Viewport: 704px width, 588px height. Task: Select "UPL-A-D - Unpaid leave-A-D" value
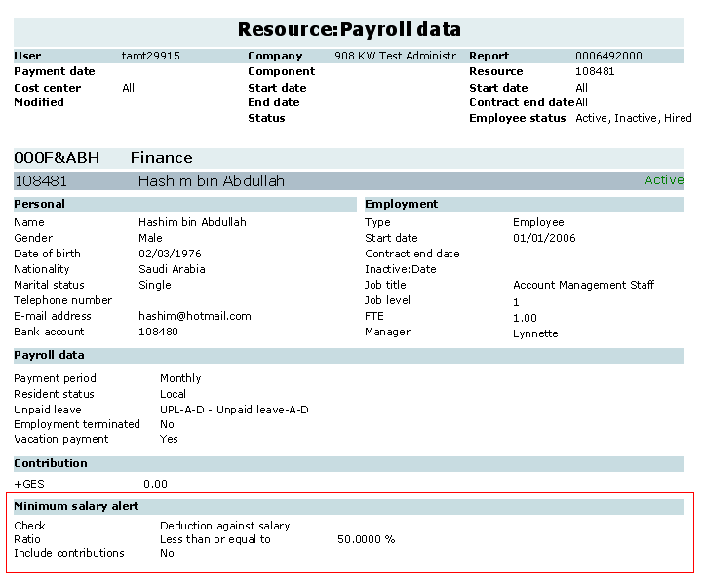234,410
